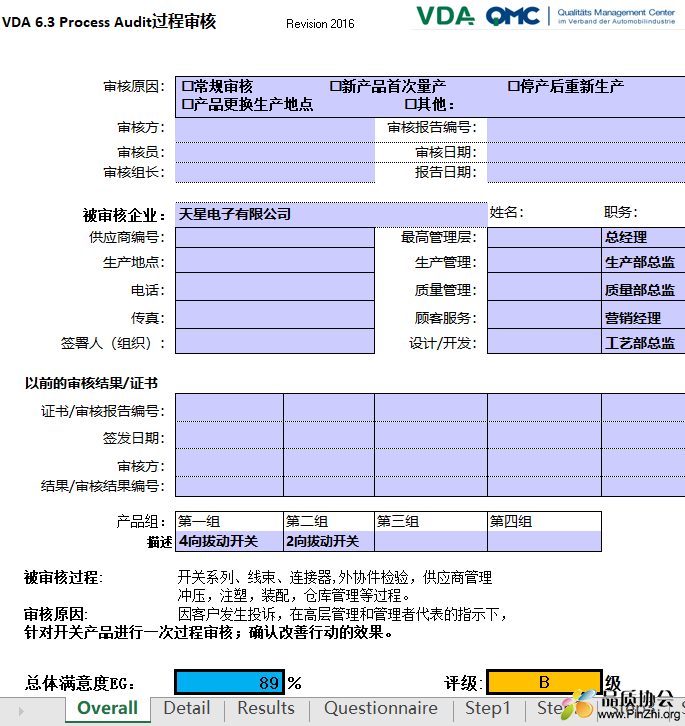685x726 pixels.
Task: Click the 姓名 column header
Action: pyautogui.click(x=507, y=212)
